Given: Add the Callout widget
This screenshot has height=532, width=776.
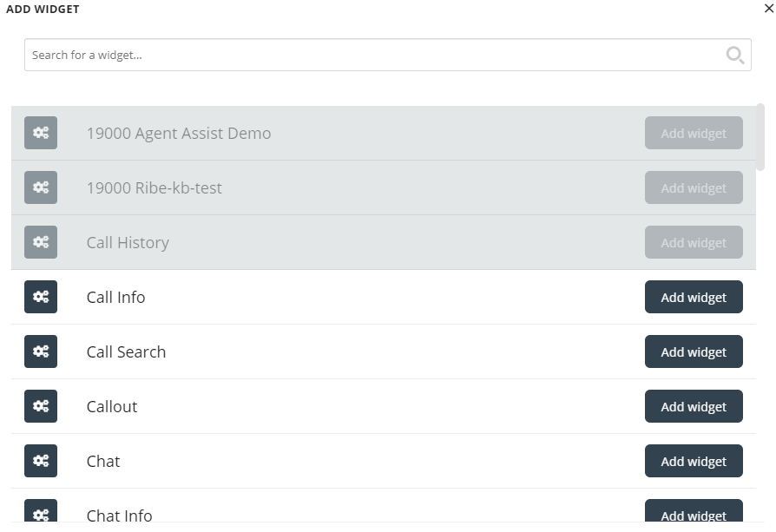Looking at the screenshot, I should tap(694, 406).
